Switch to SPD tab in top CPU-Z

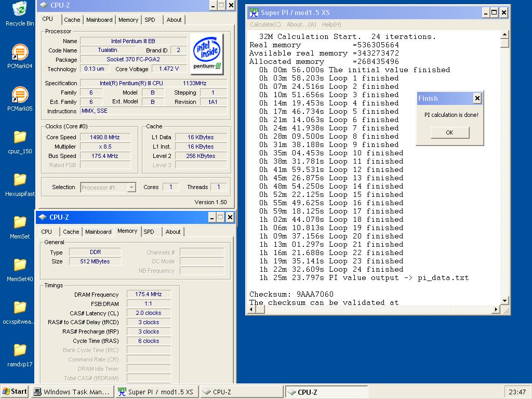150,20
